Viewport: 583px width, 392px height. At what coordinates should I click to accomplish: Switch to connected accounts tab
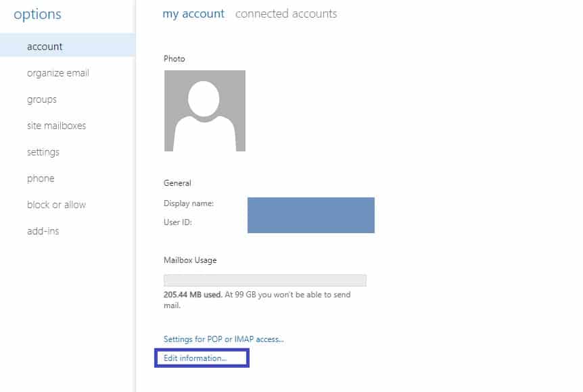pyautogui.click(x=286, y=14)
